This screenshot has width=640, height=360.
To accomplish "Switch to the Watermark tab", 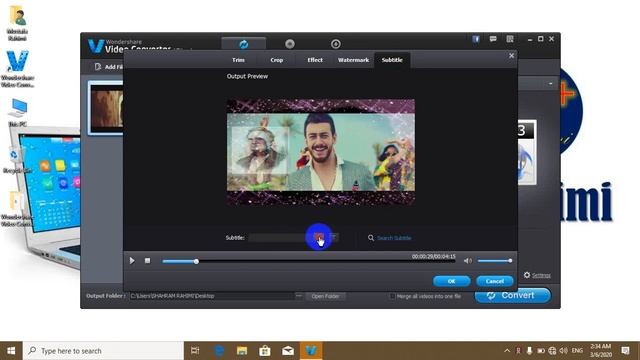I will [353, 60].
